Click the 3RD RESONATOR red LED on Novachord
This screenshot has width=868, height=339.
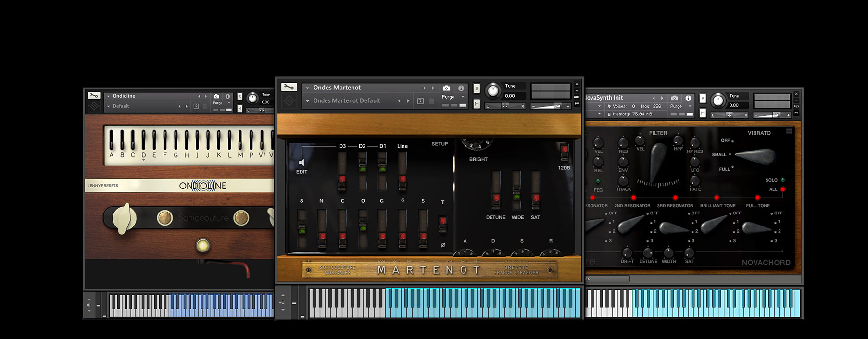pyautogui.click(x=675, y=198)
